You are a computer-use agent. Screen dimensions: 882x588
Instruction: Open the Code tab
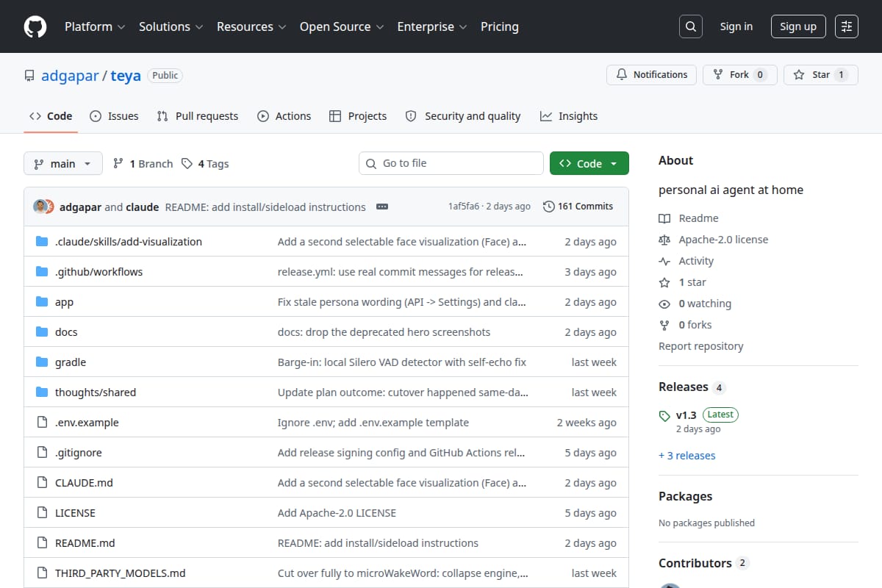coord(51,116)
